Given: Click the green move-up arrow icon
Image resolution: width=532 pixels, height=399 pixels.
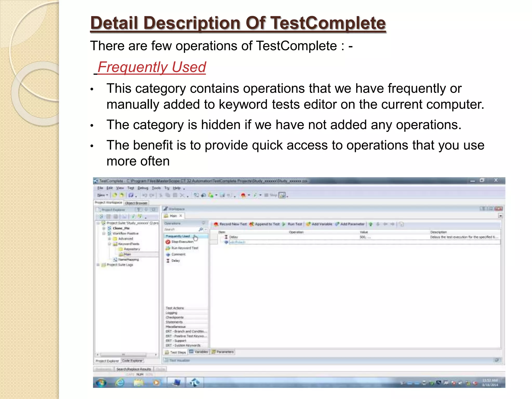Looking at the screenshot, I should 371,224.
